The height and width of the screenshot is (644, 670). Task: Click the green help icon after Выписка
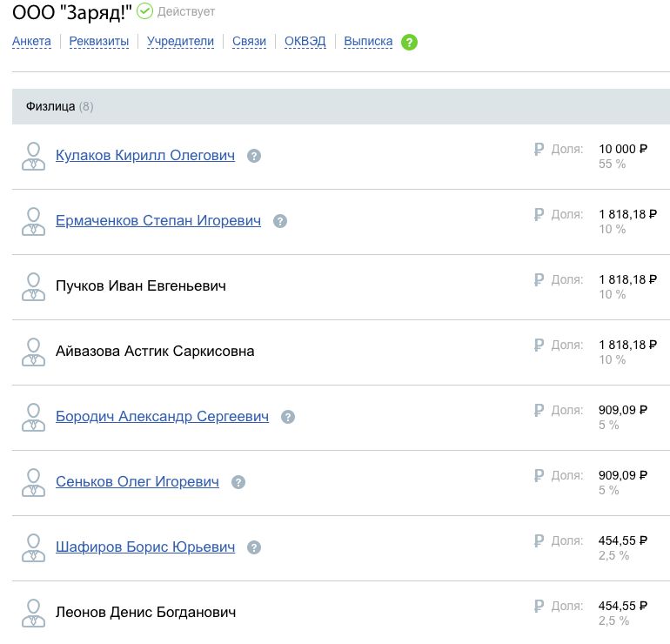(409, 42)
